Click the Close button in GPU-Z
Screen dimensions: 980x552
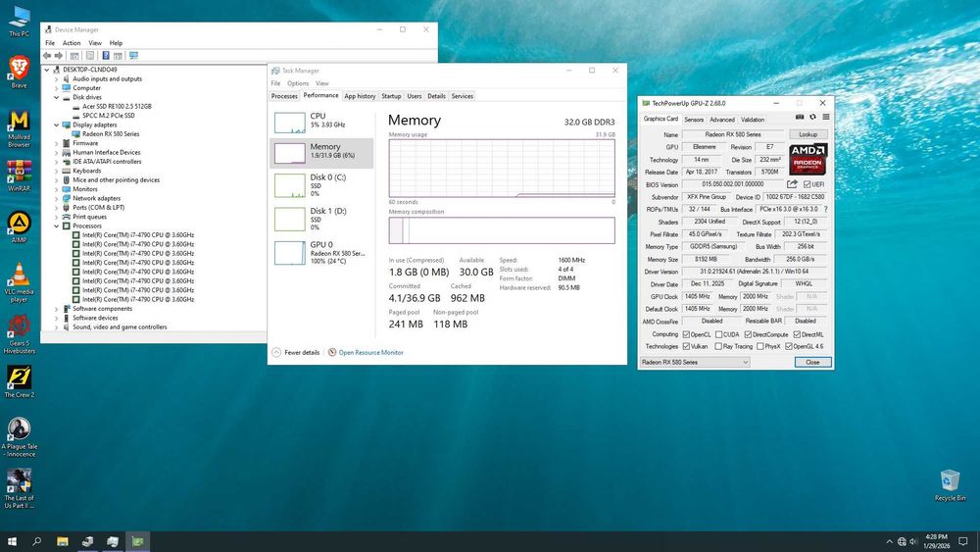tap(812, 362)
